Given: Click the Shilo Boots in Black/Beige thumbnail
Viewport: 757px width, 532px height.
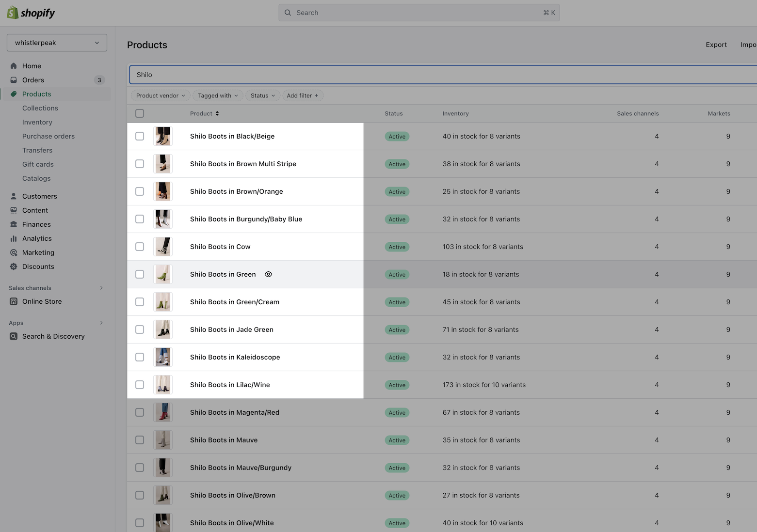Looking at the screenshot, I should [163, 136].
